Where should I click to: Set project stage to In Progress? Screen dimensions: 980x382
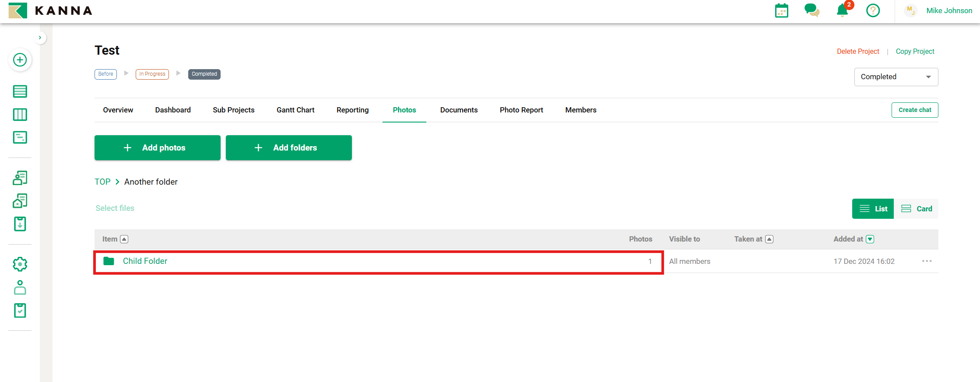152,74
